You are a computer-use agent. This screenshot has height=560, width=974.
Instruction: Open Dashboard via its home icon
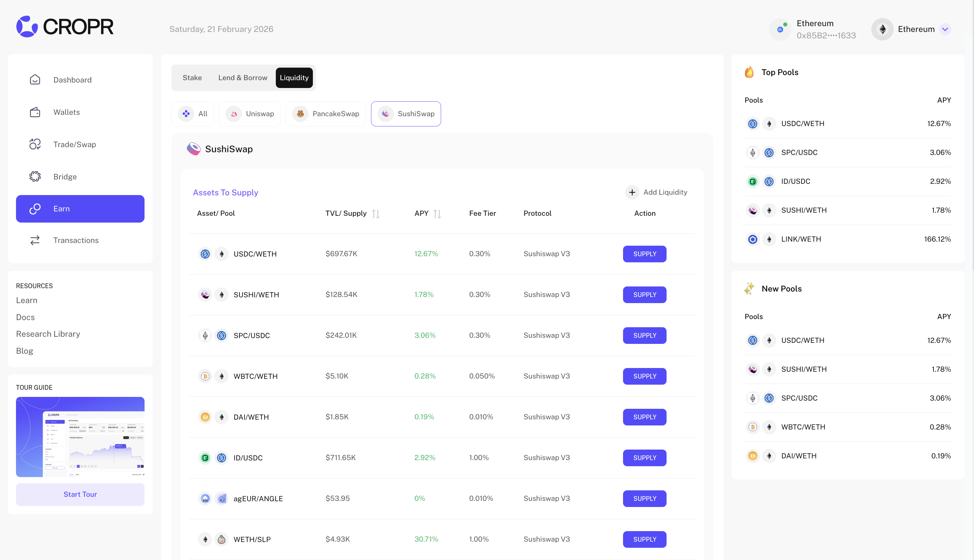tap(35, 80)
